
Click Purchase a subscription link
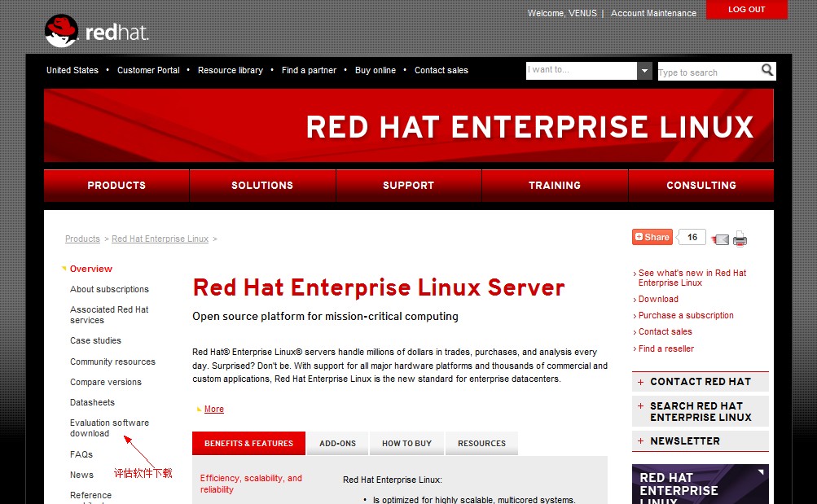coord(686,315)
